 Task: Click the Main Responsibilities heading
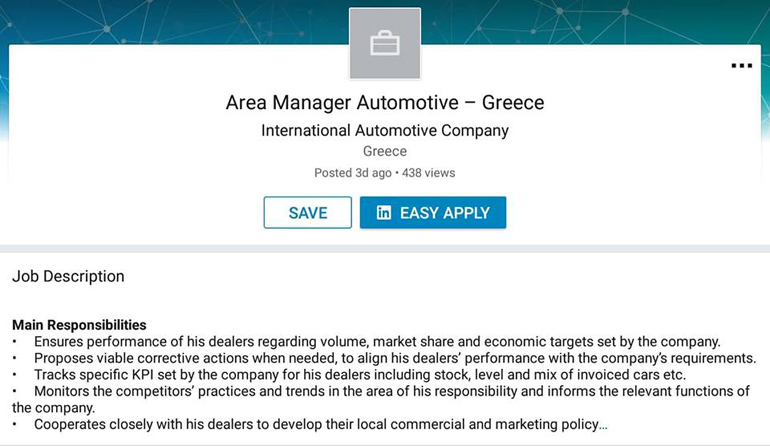tap(79, 325)
